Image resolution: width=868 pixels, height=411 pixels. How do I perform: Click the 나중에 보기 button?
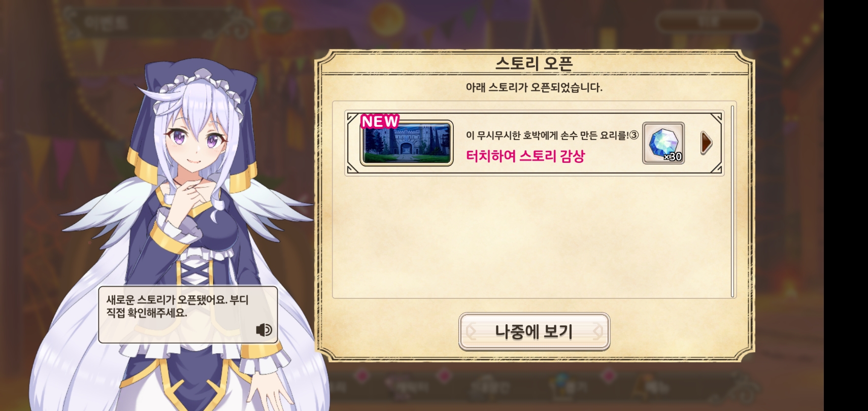[x=534, y=331]
